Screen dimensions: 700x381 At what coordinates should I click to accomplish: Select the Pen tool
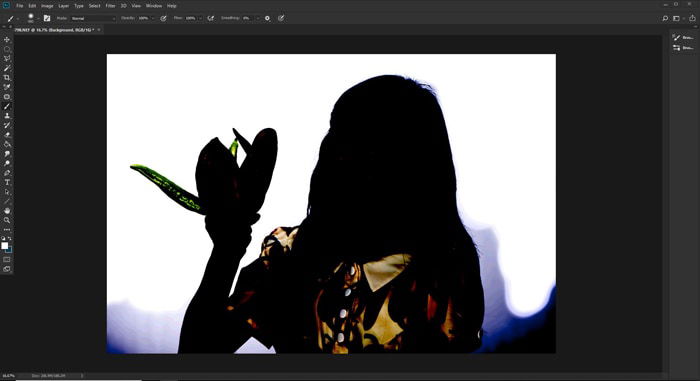pyautogui.click(x=7, y=173)
